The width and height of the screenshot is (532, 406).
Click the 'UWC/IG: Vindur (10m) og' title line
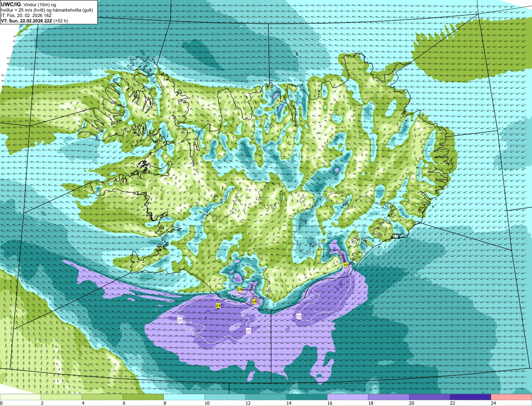pos(28,5)
